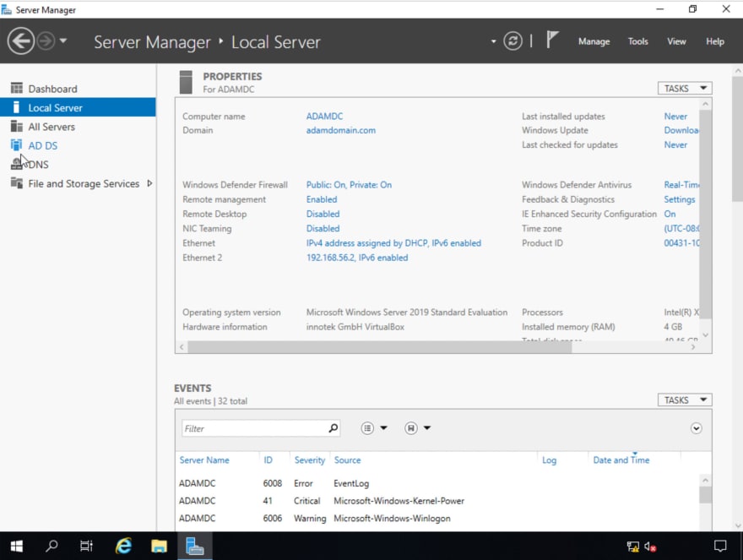The height and width of the screenshot is (560, 743).
Task: Launch Internet Explorer from taskbar
Action: (x=123, y=546)
